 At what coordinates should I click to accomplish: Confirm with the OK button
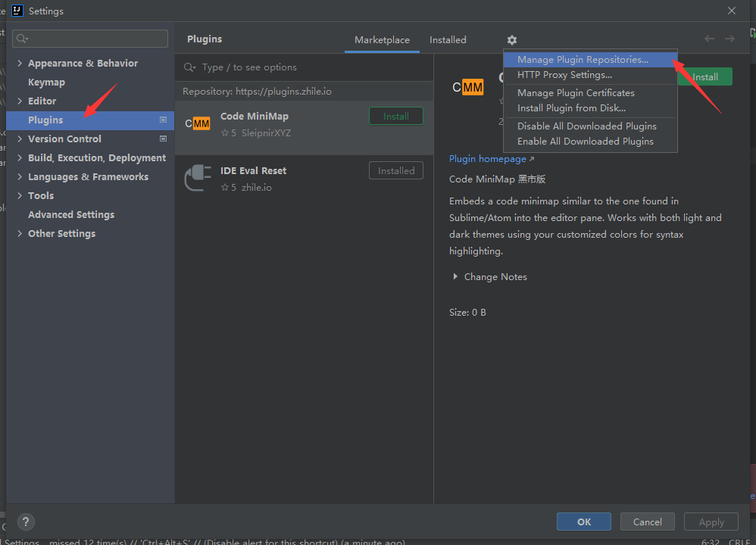[x=584, y=522]
